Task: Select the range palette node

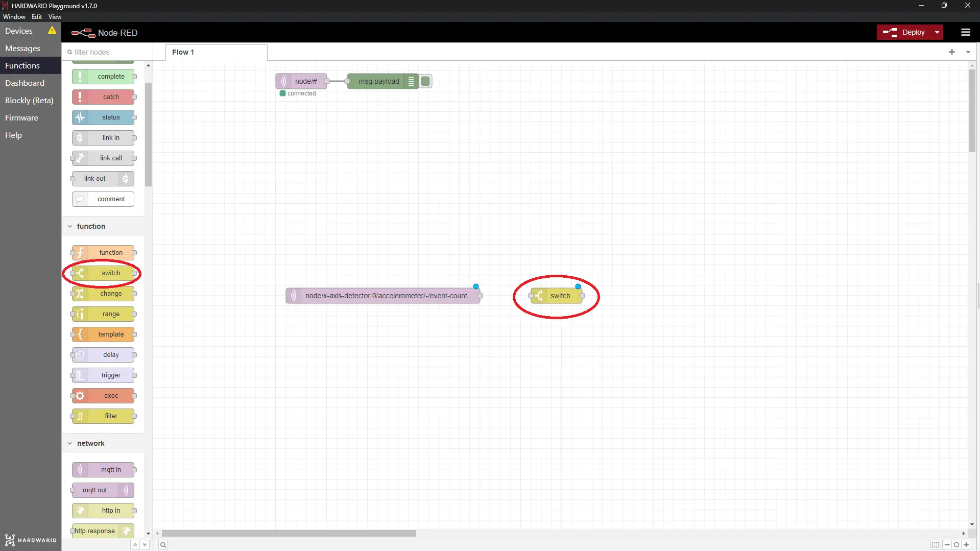Action: point(103,314)
